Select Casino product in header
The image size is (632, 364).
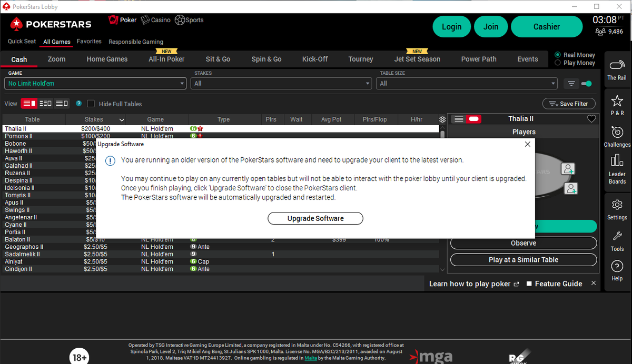[x=155, y=20]
